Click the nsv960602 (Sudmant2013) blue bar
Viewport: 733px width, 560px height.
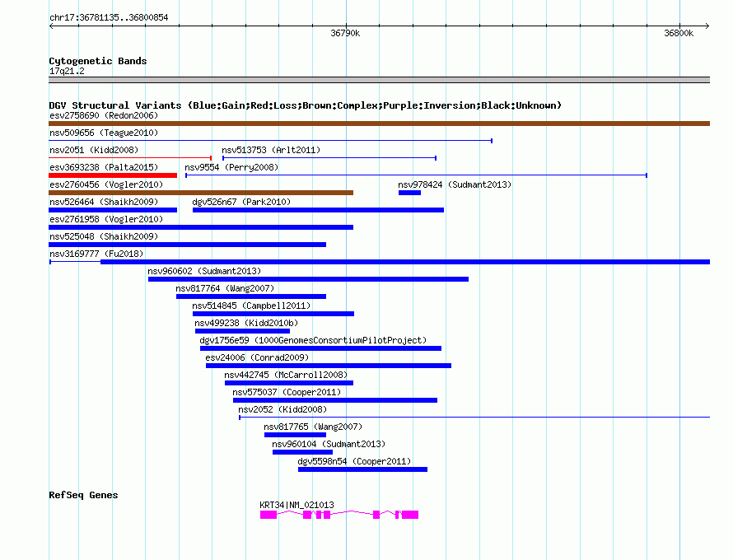[x=309, y=279]
